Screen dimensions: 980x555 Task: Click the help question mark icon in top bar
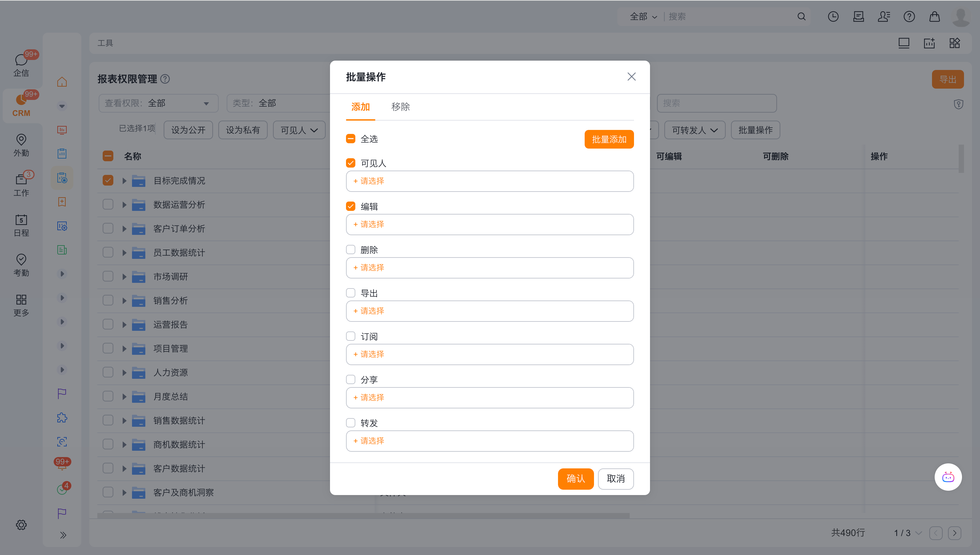pos(909,16)
